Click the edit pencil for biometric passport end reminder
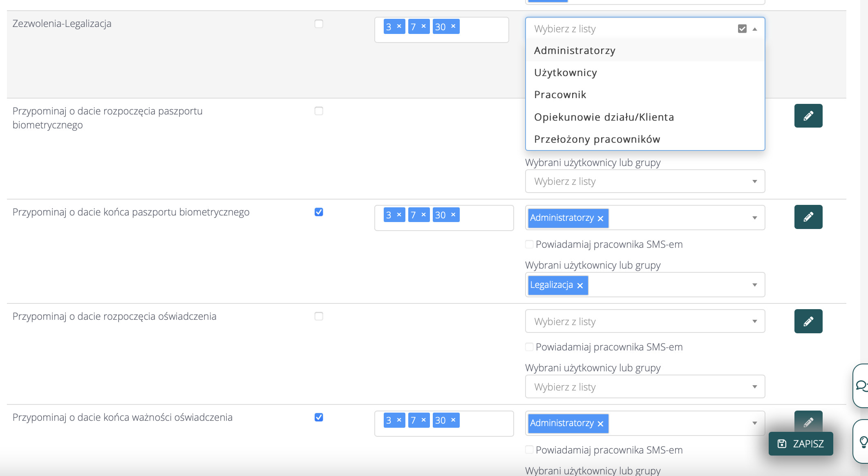This screenshot has height=476, width=868. (x=808, y=217)
